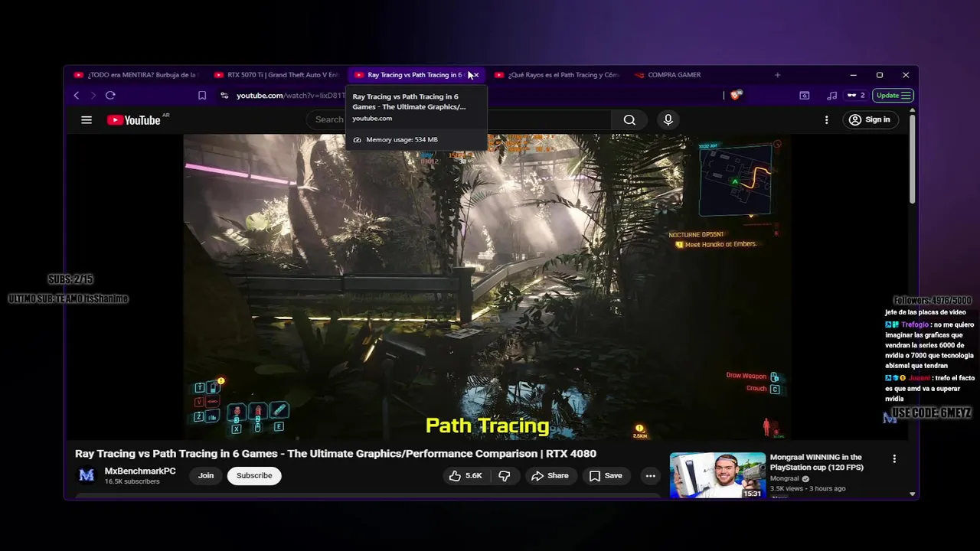The width and height of the screenshot is (980, 551).
Task: Switch to the COMPRA GAMER tab
Action: pos(674,75)
